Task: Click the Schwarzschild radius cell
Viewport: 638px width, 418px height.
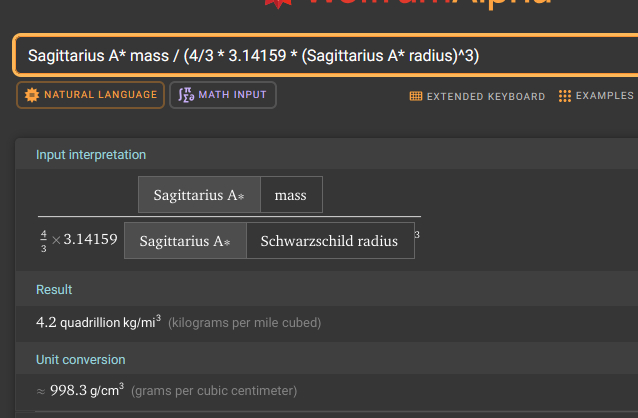Action: (x=329, y=241)
